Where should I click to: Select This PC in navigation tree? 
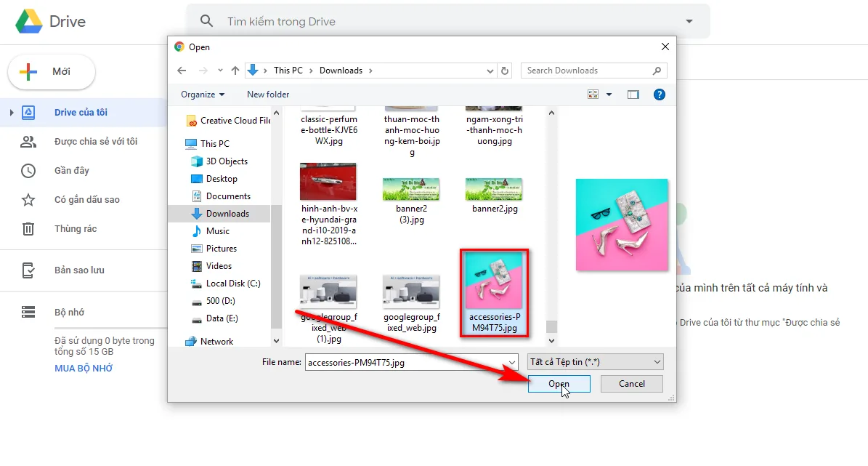click(208, 143)
